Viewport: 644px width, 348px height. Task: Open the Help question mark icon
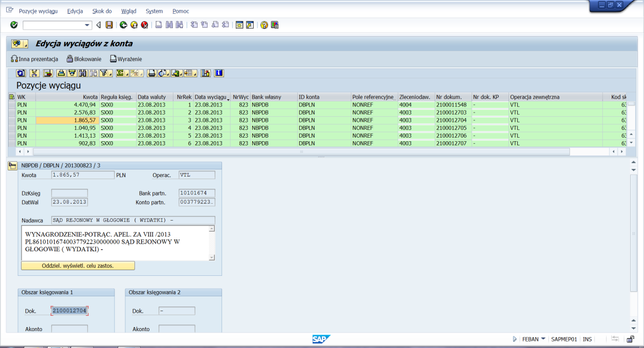(x=264, y=25)
